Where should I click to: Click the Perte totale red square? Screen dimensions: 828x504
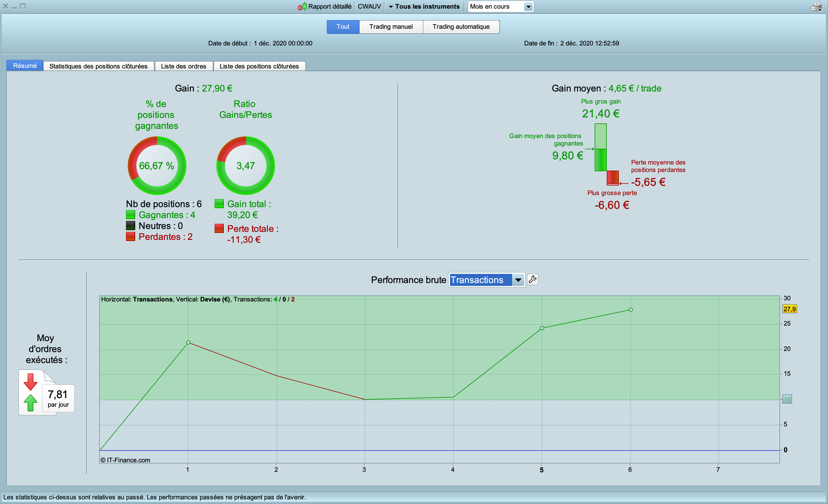(x=219, y=228)
